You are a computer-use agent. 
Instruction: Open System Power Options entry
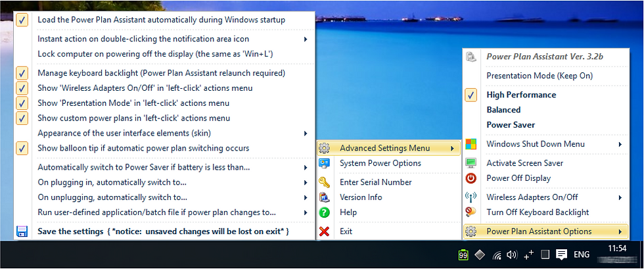coord(380,163)
